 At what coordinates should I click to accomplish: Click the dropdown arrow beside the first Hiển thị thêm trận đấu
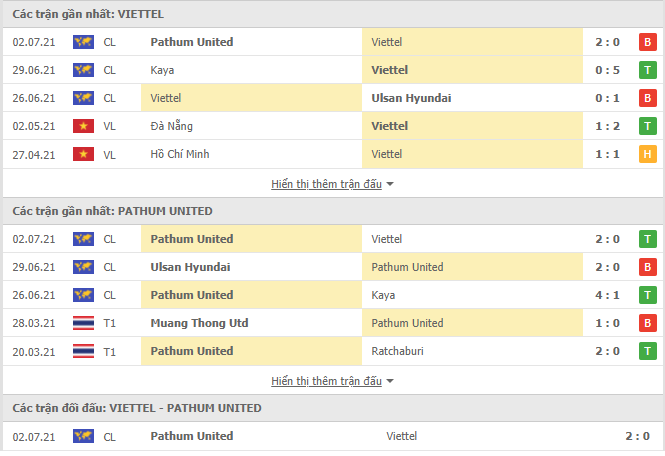tap(390, 184)
